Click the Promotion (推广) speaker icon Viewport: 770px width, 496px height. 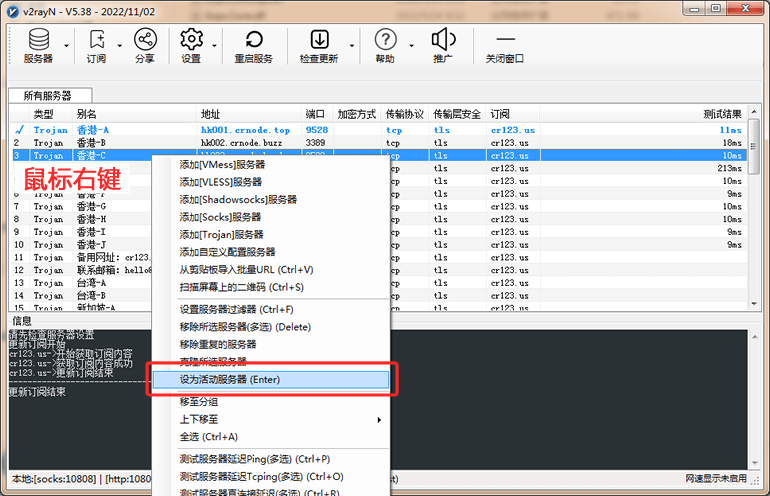443,46
